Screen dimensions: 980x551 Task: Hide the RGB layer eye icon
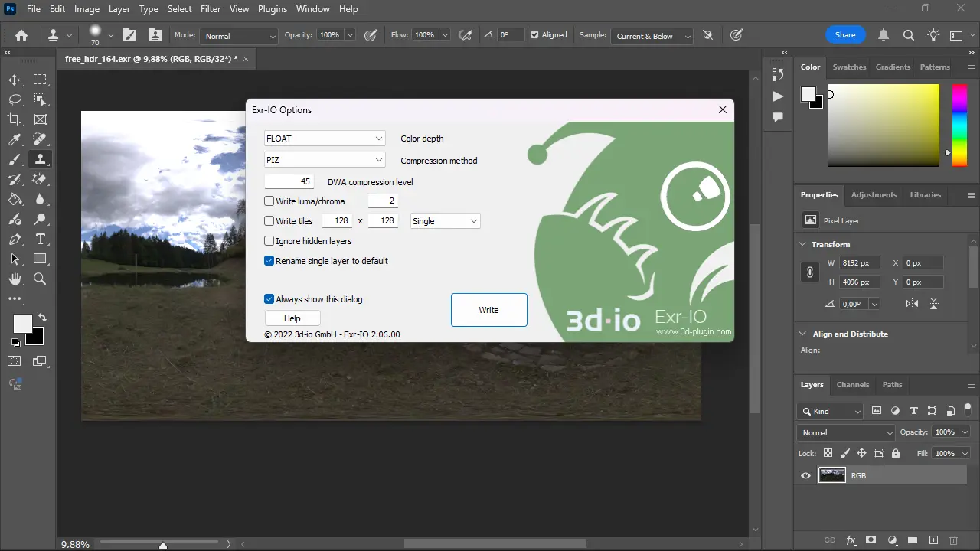805,475
